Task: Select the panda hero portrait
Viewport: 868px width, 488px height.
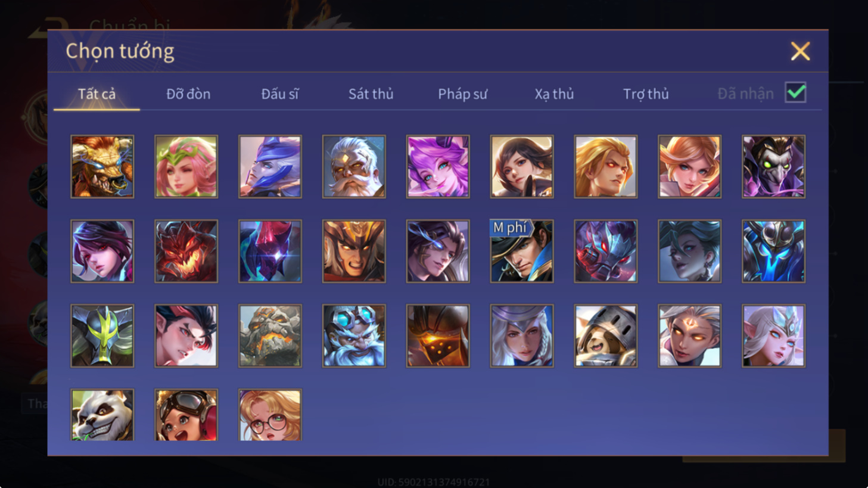Action: pyautogui.click(x=102, y=415)
